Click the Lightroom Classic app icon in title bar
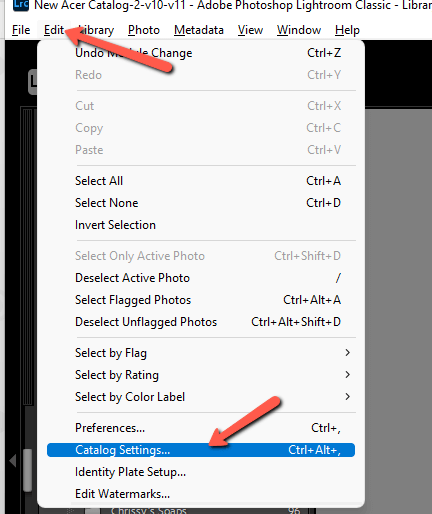 click(x=21, y=5)
